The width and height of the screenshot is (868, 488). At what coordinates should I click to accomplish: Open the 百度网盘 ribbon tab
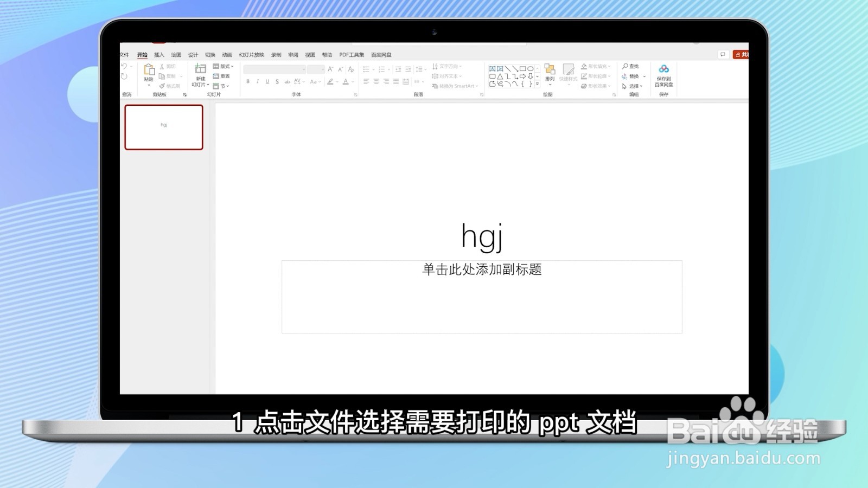(x=381, y=55)
